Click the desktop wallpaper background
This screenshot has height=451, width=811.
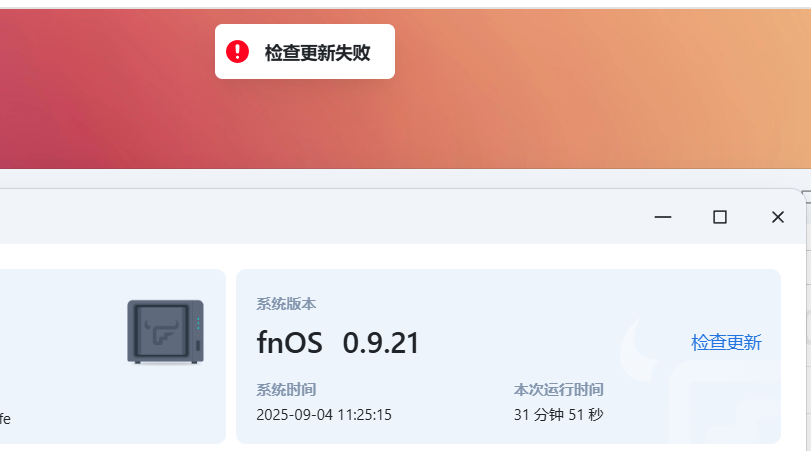click(569, 88)
